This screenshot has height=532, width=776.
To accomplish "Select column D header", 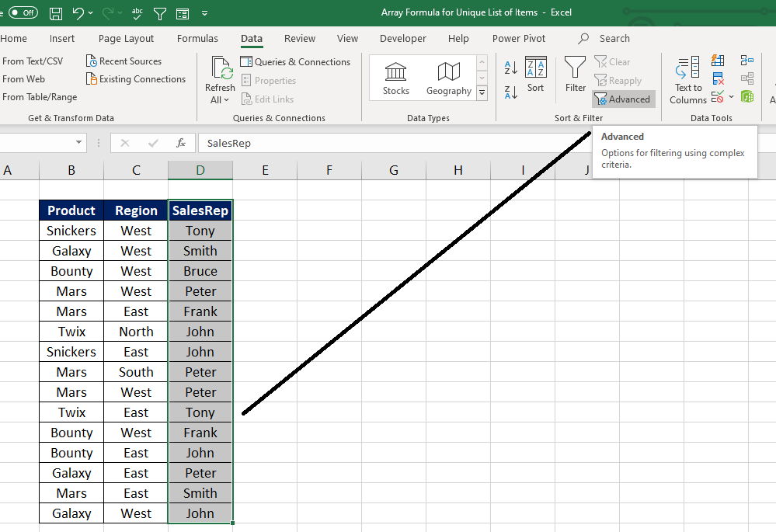I will (200, 170).
